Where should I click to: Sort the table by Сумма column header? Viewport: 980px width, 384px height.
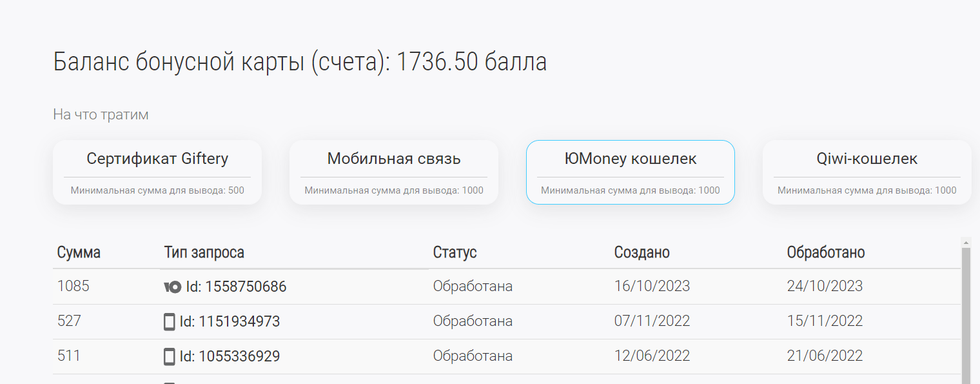(x=79, y=252)
